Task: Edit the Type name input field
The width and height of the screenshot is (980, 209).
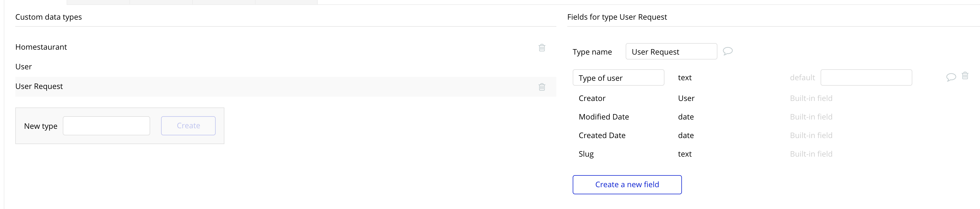Action: point(671,52)
